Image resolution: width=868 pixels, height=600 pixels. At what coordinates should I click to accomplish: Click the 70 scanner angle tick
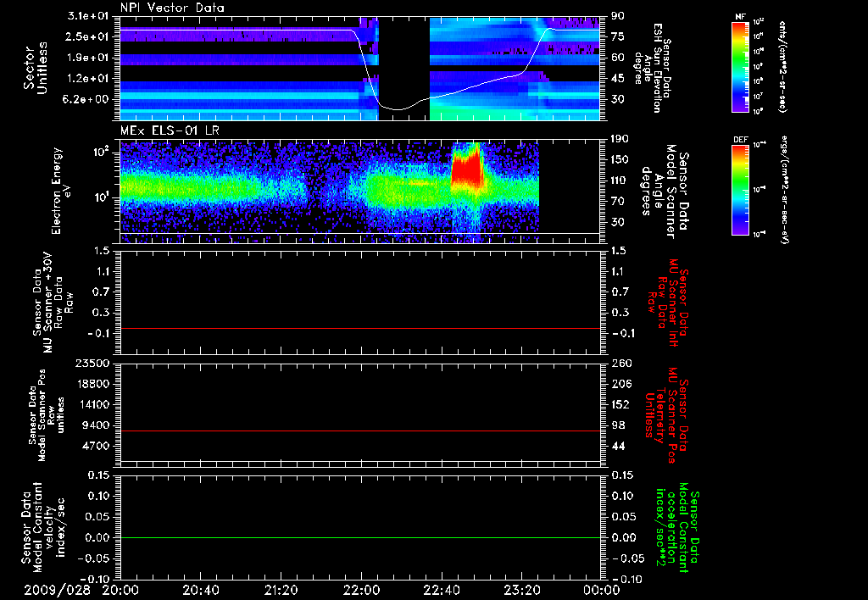coord(617,202)
